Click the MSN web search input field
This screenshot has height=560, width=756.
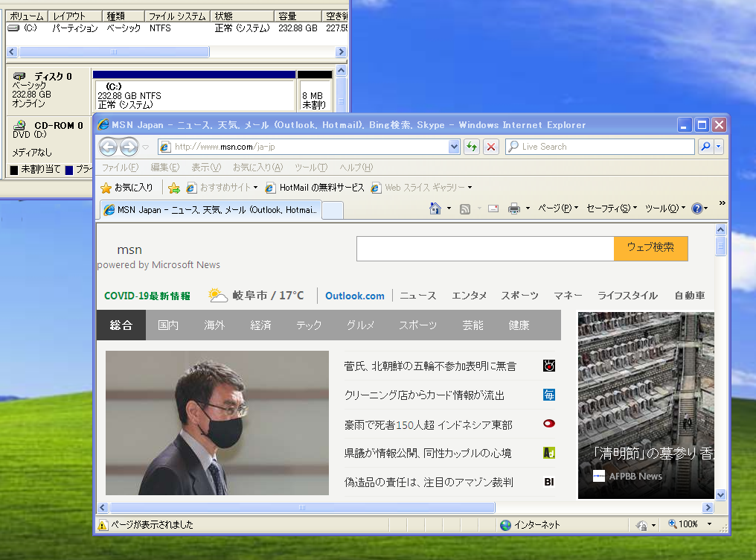(x=485, y=249)
